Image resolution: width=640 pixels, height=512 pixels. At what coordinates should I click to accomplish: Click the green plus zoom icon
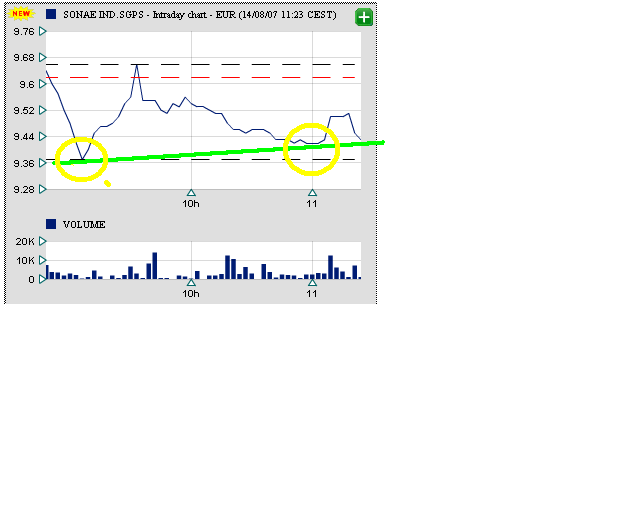[364, 17]
